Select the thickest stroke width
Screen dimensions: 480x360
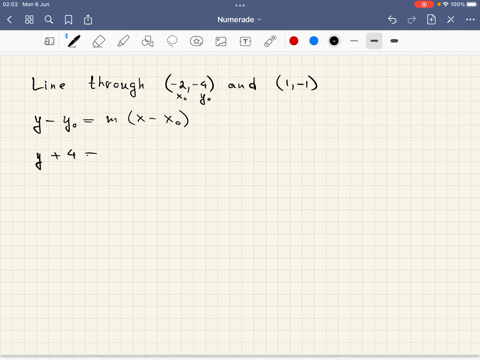(394, 41)
